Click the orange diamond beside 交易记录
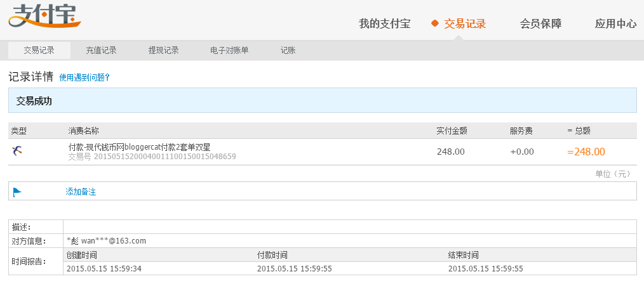Screen dimensions: 644x286 (435, 23)
